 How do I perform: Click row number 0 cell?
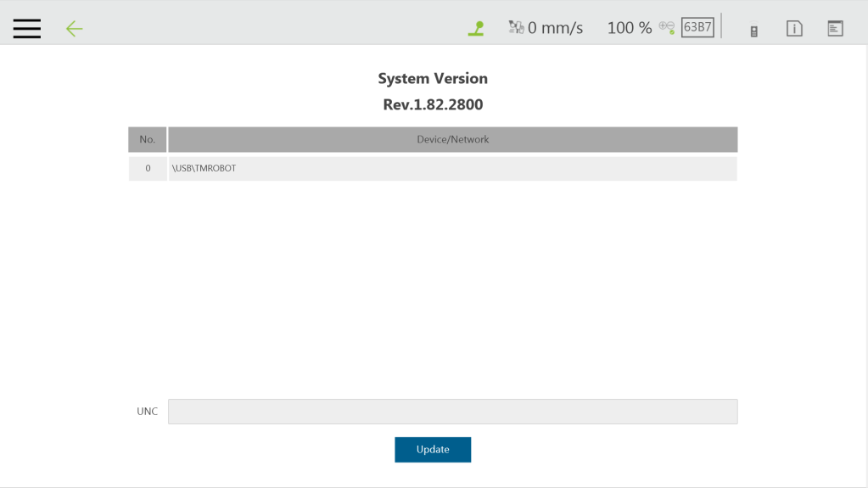click(x=148, y=168)
